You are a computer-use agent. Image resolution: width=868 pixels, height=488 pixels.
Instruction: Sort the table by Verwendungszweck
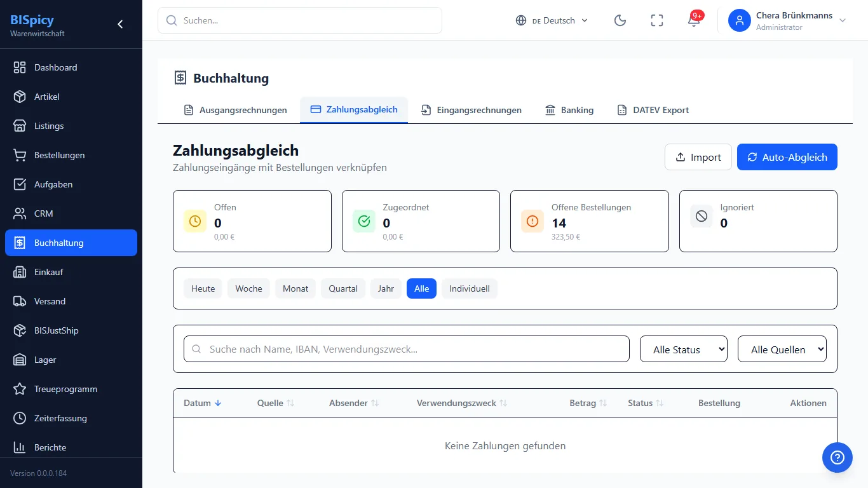coord(462,403)
